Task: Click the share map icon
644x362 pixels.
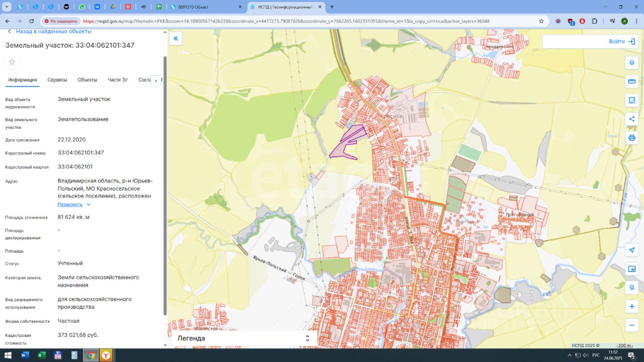Action: 632,119
